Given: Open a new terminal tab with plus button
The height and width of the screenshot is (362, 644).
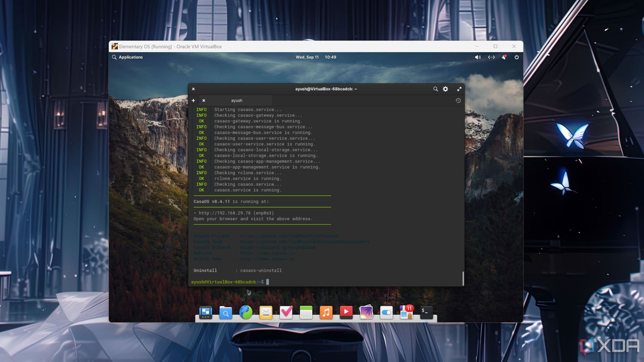Looking at the screenshot, I should tap(193, 100).
